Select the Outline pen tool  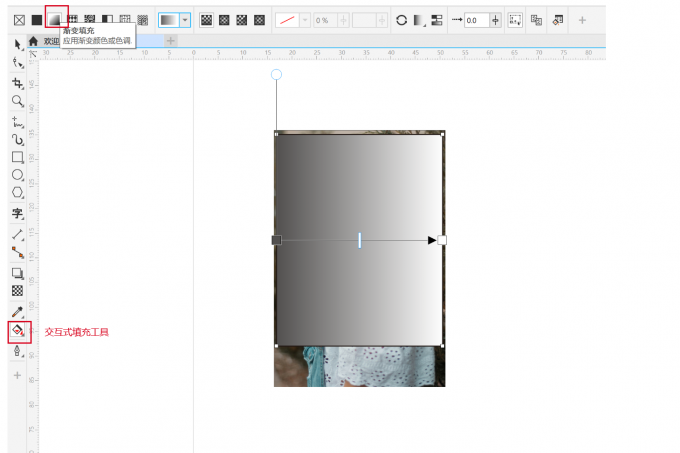[17, 351]
